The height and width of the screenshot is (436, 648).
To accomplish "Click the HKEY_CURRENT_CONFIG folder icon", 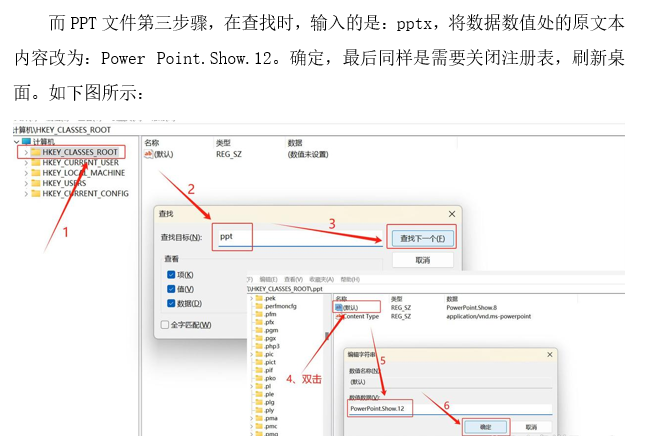I will point(36,193).
